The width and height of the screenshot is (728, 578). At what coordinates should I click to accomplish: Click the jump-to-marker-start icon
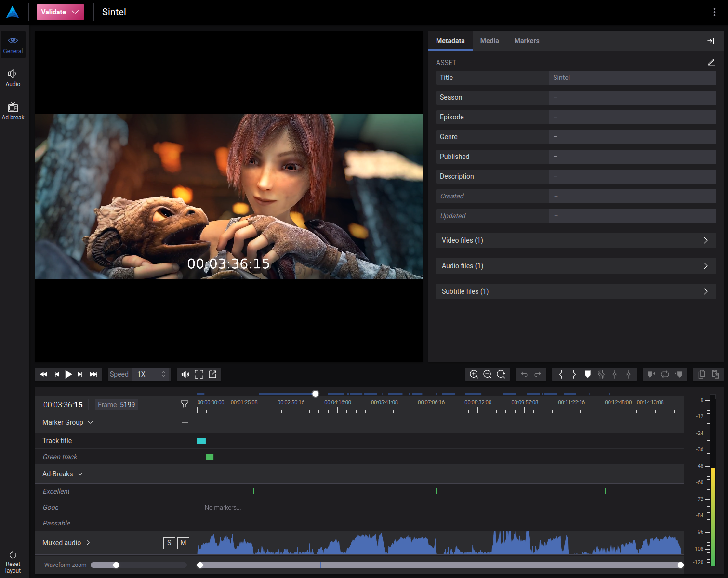(x=615, y=374)
